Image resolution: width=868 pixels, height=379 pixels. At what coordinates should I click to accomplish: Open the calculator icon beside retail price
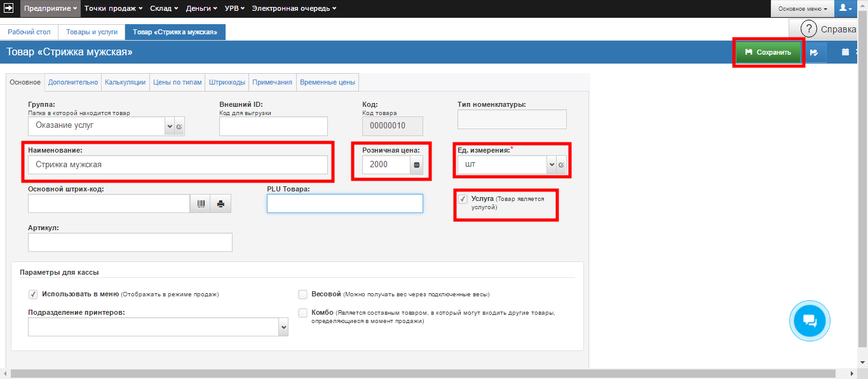pos(417,165)
